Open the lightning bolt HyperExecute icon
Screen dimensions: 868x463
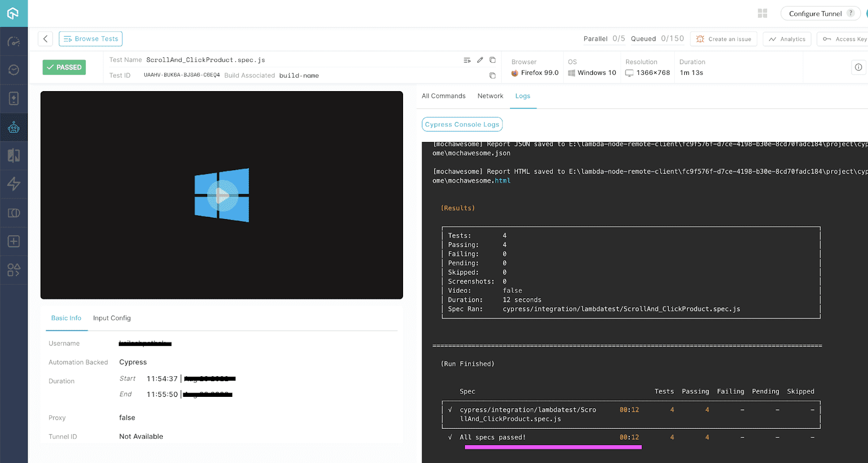point(14,184)
